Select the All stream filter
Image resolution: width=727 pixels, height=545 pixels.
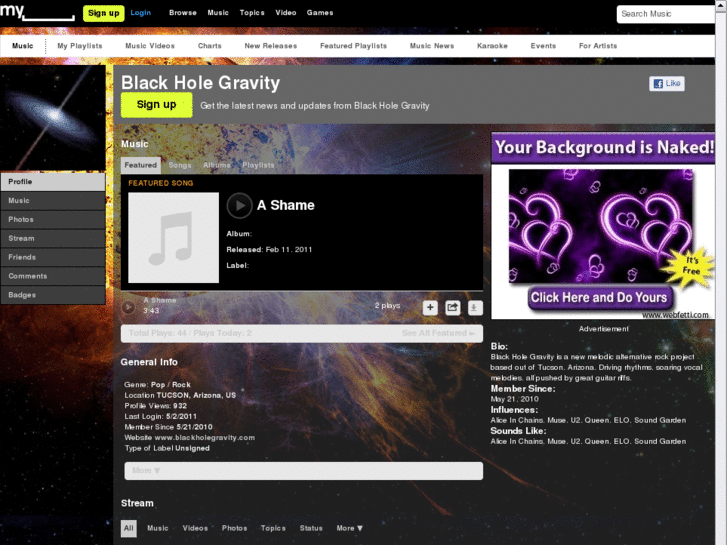point(128,528)
